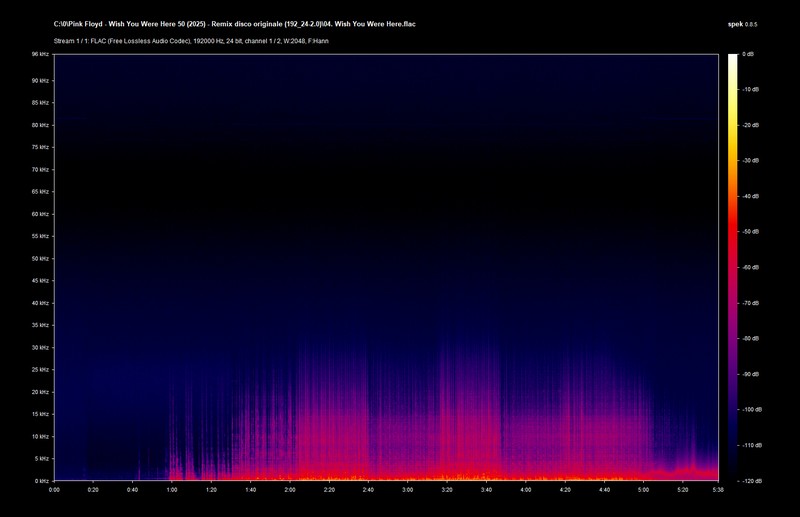The height and width of the screenshot is (517, 800).
Task: Click the 5:00 time axis label
Action: pos(643,490)
